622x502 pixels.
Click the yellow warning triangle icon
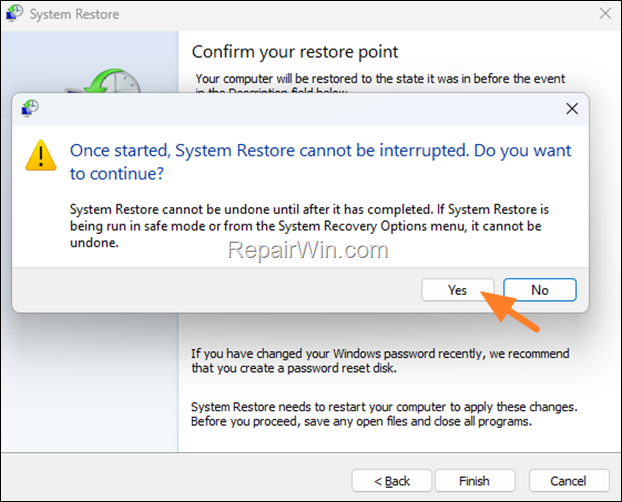40,155
